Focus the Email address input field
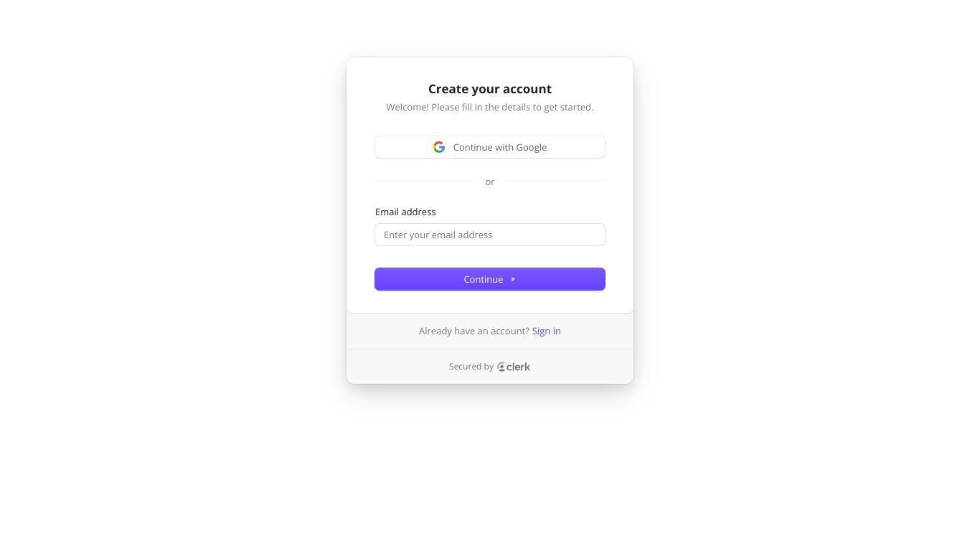The width and height of the screenshot is (980, 551). tap(490, 235)
